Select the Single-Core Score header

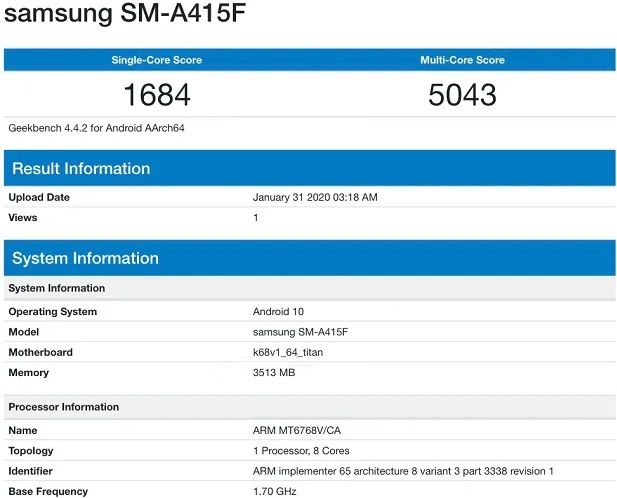pyautogui.click(x=157, y=60)
